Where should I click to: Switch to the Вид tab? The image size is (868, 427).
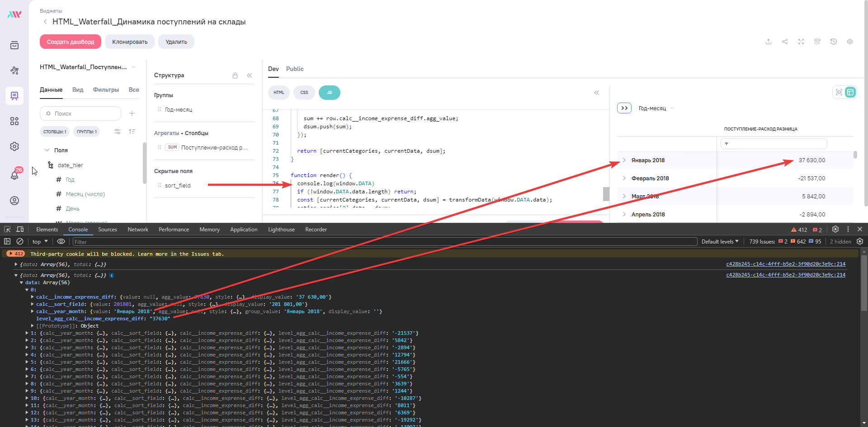(x=78, y=89)
